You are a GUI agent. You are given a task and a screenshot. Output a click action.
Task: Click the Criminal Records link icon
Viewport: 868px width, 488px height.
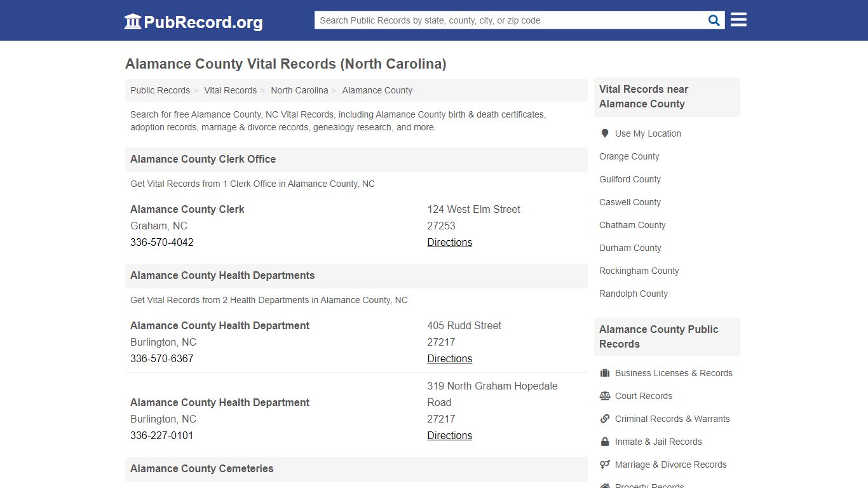(605, 419)
